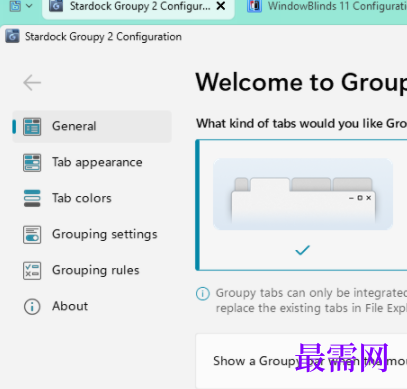Screen dimensions: 407x389
Task: Open the Tab appearance page
Action: point(92,162)
